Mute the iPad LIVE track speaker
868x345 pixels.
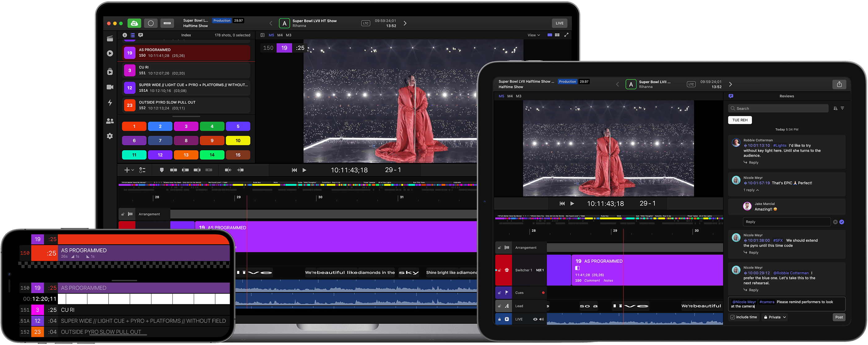tap(541, 319)
